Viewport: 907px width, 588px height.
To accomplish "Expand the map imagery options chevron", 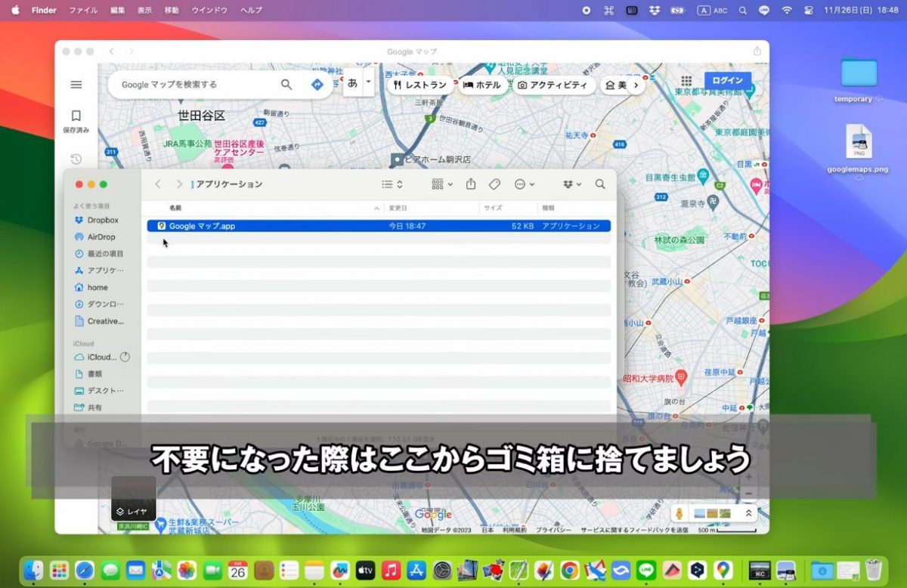I will coord(748,514).
